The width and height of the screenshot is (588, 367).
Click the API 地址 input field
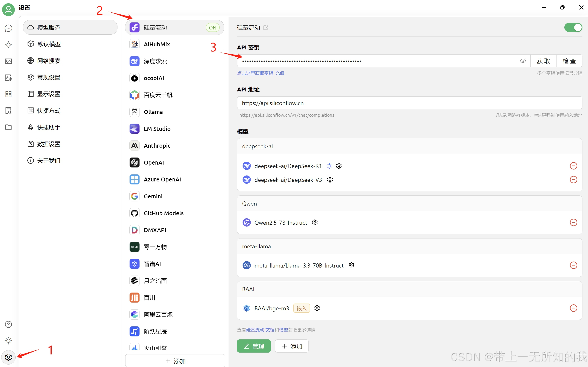pyautogui.click(x=409, y=103)
